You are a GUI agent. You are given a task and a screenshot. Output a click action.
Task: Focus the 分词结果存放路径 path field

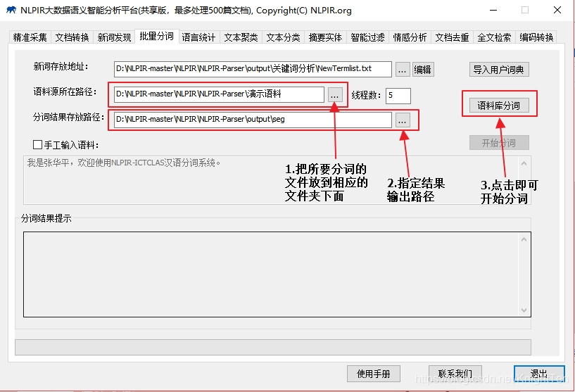[x=253, y=120]
